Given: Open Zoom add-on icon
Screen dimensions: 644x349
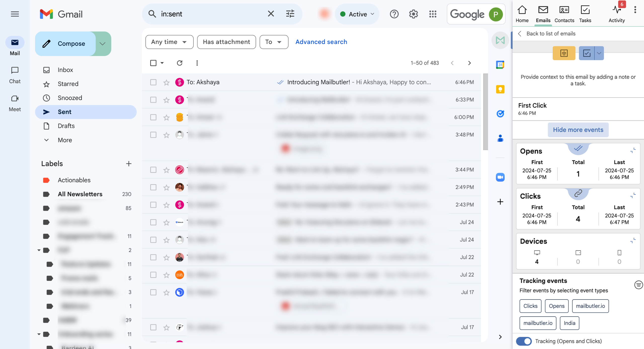Looking at the screenshot, I should point(500,177).
